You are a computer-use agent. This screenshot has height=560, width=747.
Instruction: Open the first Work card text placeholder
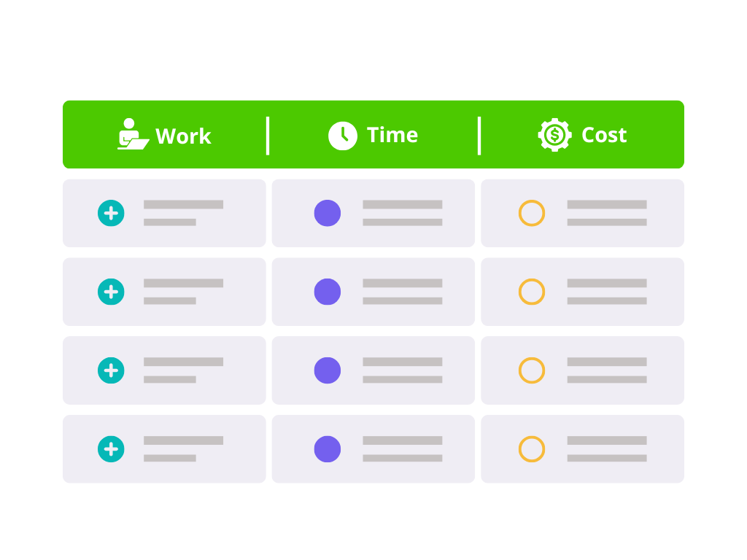183,213
